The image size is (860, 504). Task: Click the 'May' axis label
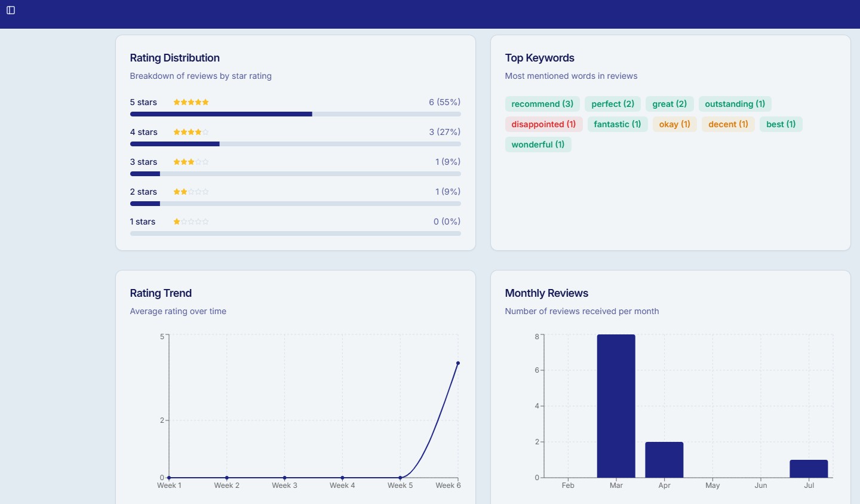click(x=712, y=485)
